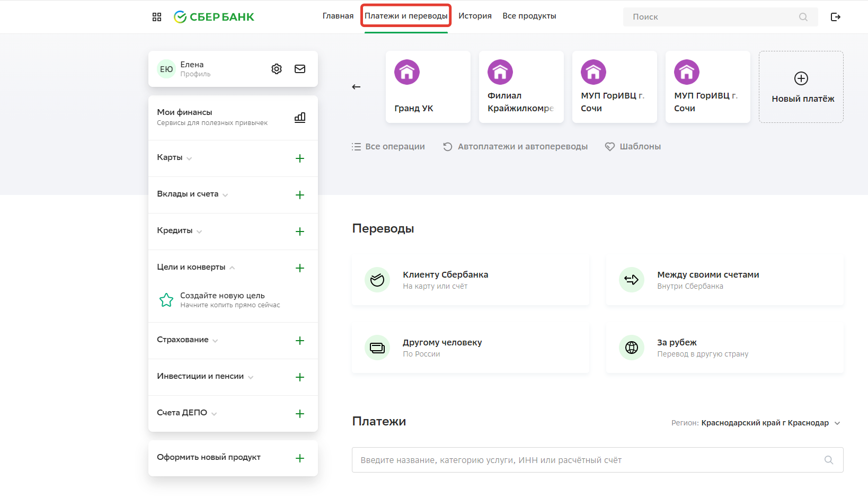
Task: Open the region dropdown Краснодарский край
Action: click(770, 423)
